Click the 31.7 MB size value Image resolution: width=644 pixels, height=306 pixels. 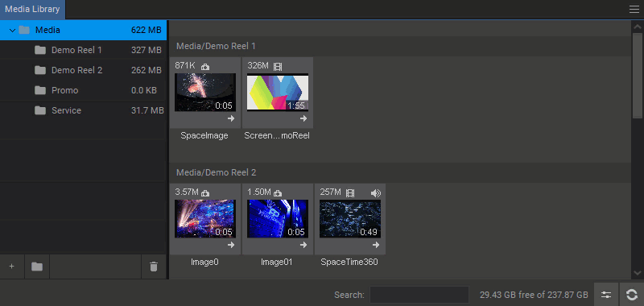click(147, 110)
